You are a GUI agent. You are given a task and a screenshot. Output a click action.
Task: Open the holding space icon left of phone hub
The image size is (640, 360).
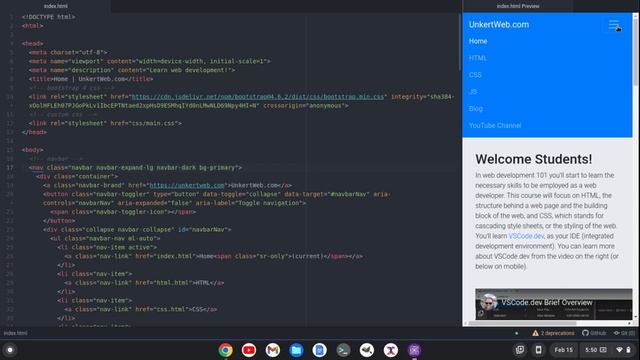(x=520, y=350)
